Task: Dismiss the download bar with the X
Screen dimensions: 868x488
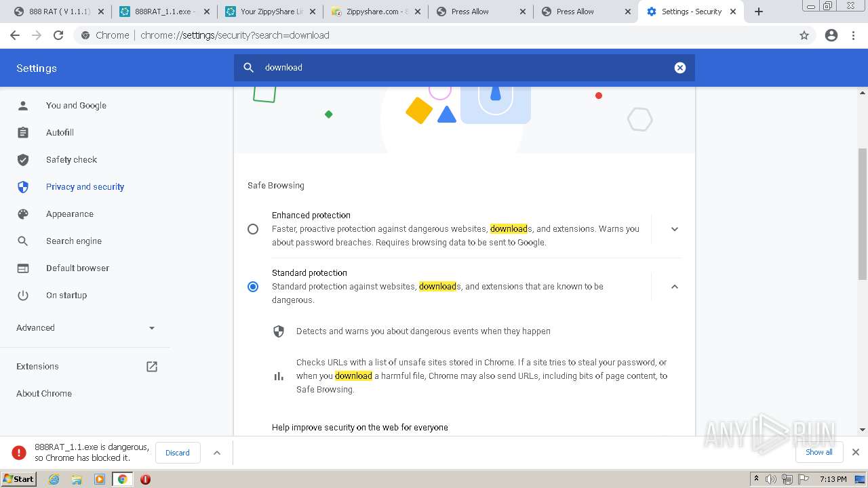Action: [856, 452]
